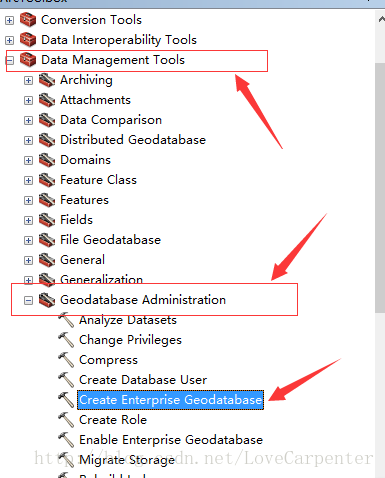This screenshot has width=385, height=478.
Task: Select the Analyze Datasets tool label
Action: click(128, 320)
